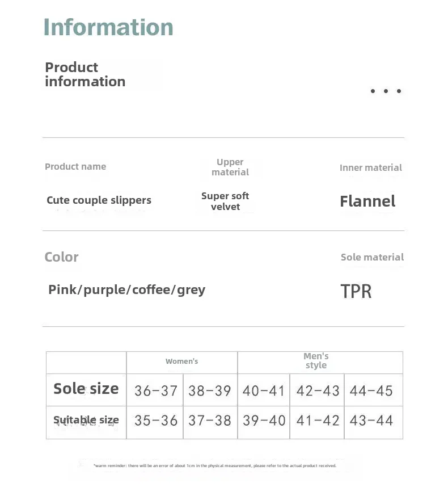448x504 pixels.
Task: Click the Color section label
Action: click(x=61, y=257)
